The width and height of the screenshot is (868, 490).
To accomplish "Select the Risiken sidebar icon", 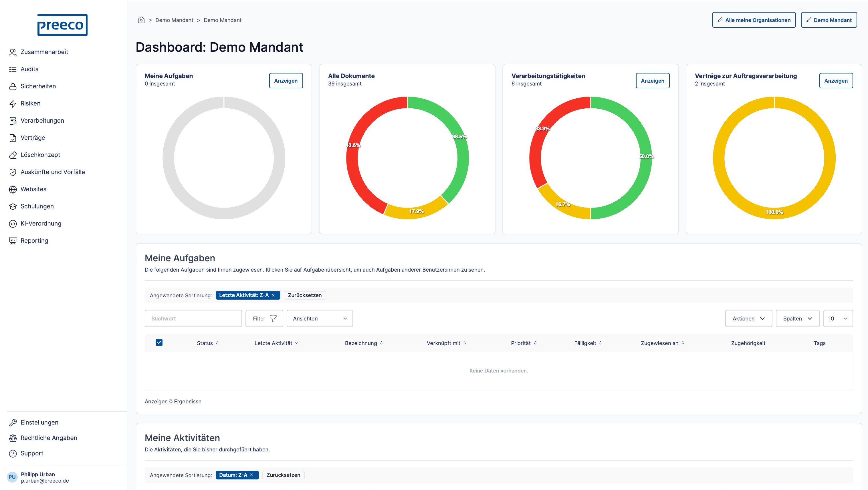I will click(x=13, y=103).
